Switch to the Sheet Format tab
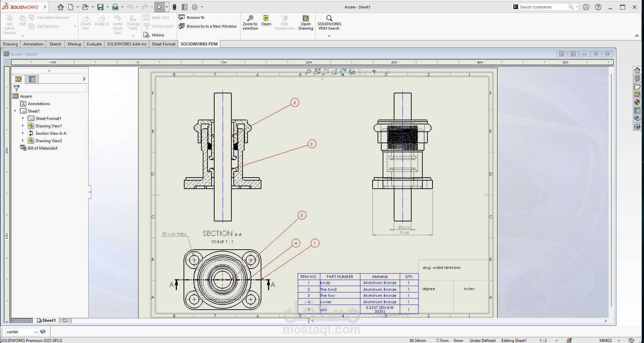This screenshot has height=343, width=644. [x=164, y=44]
